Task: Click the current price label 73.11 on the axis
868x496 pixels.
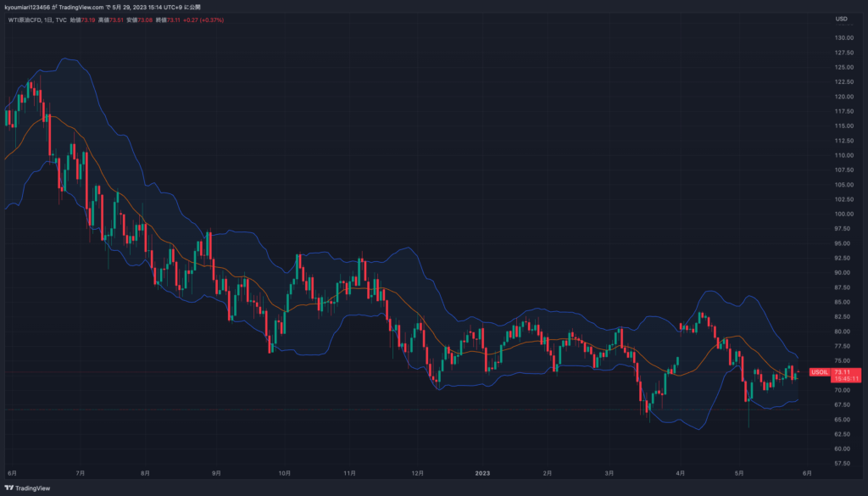Action: pyautogui.click(x=842, y=372)
